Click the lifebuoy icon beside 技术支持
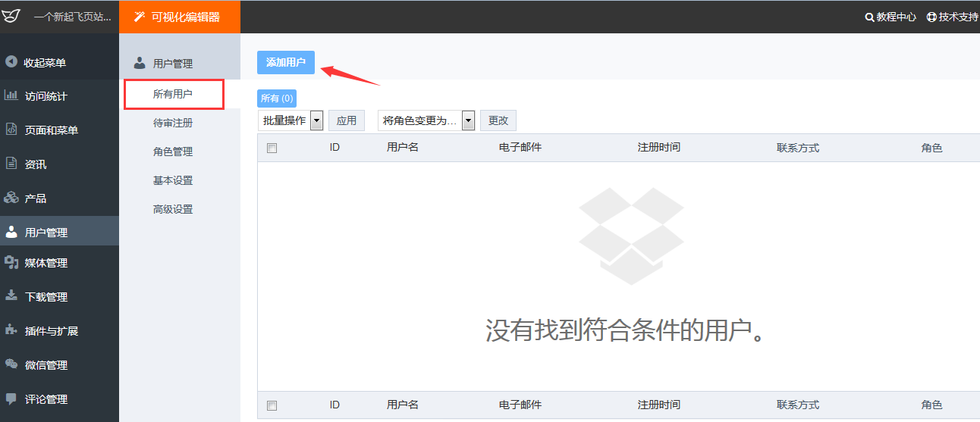980x422 pixels. pyautogui.click(x=931, y=17)
